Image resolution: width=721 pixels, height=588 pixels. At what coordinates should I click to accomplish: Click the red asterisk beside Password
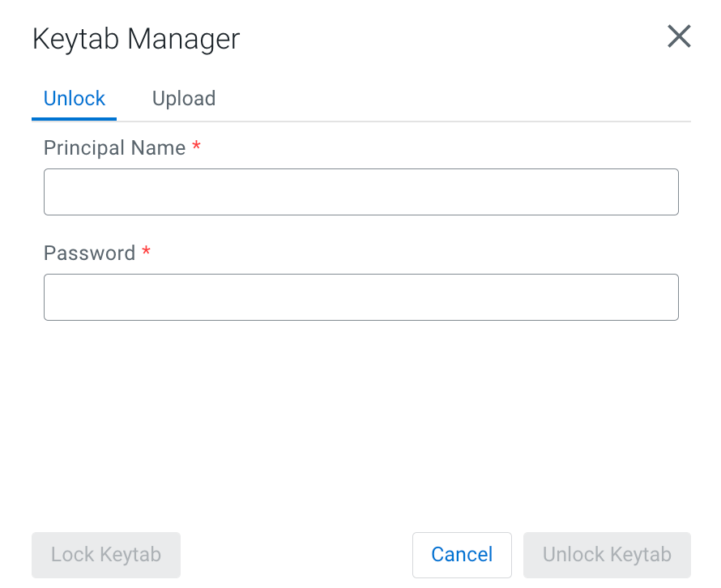146,253
